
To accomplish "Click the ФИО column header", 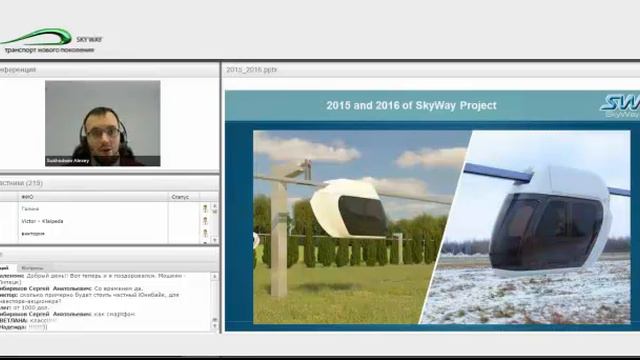I will [93, 197].
